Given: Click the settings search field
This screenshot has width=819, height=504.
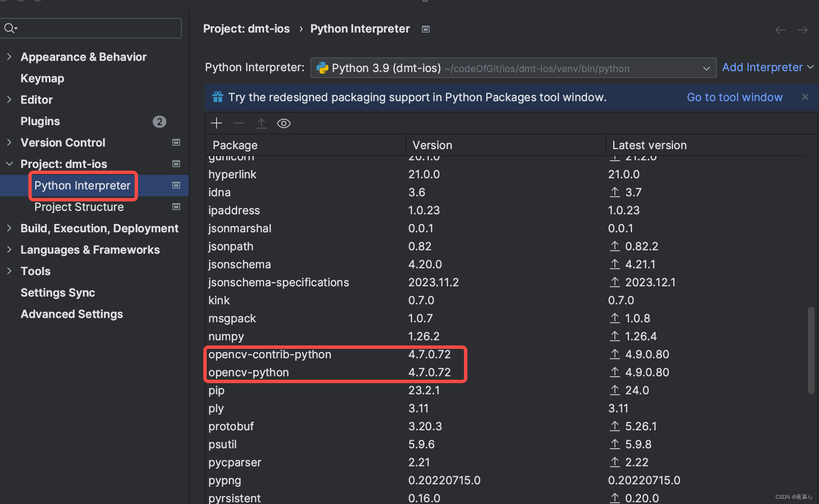Looking at the screenshot, I should tap(91, 28).
